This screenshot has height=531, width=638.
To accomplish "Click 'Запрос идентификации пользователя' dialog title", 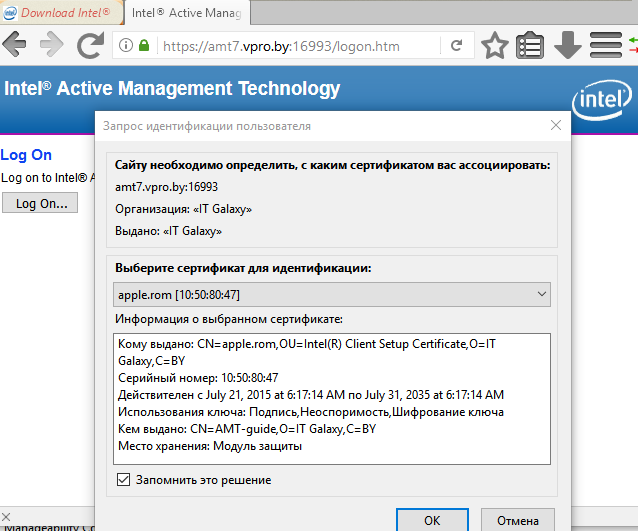I will click(x=207, y=126).
